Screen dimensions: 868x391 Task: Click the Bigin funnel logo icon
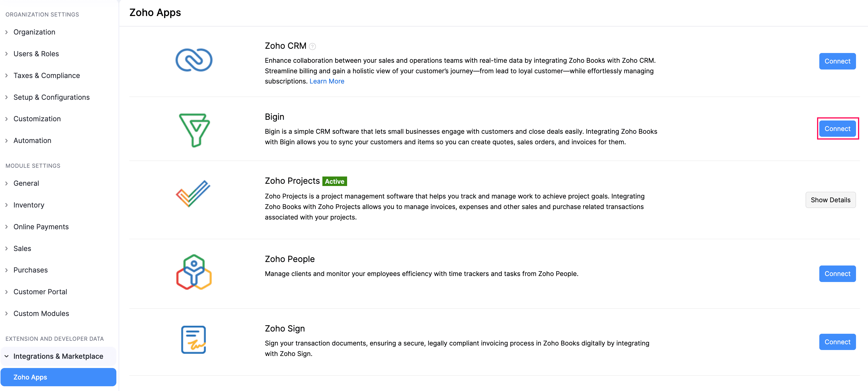[194, 130]
